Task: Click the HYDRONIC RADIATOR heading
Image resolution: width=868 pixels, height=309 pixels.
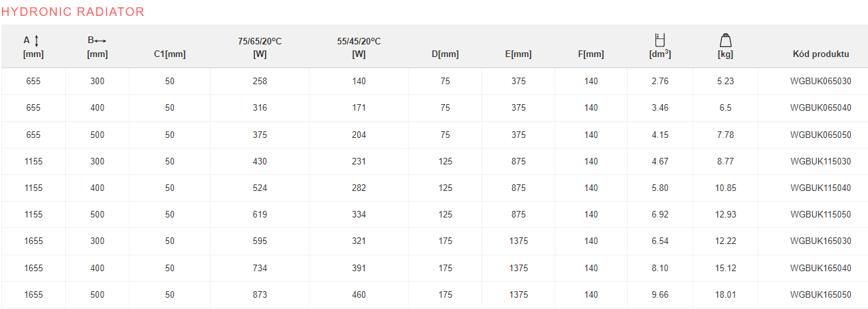Action: 72,12
